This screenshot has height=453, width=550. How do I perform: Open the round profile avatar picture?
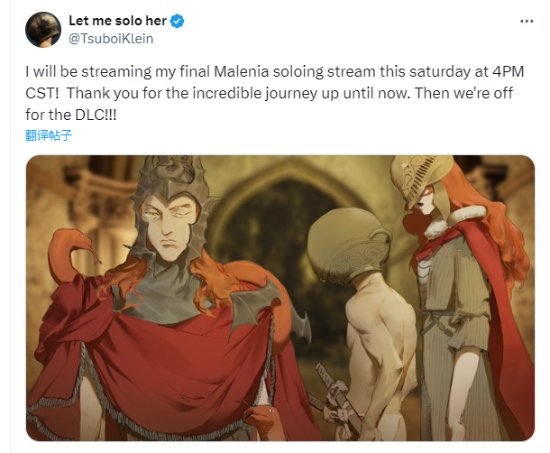tap(43, 29)
